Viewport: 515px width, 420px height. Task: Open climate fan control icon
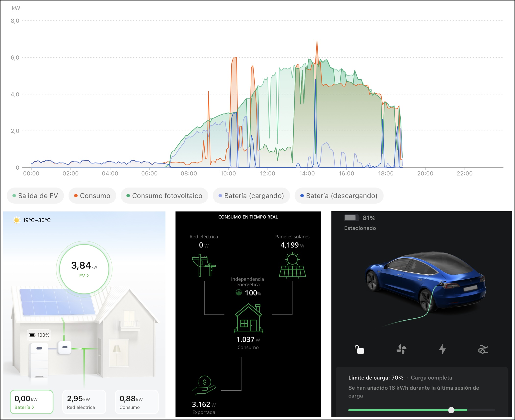(401, 349)
